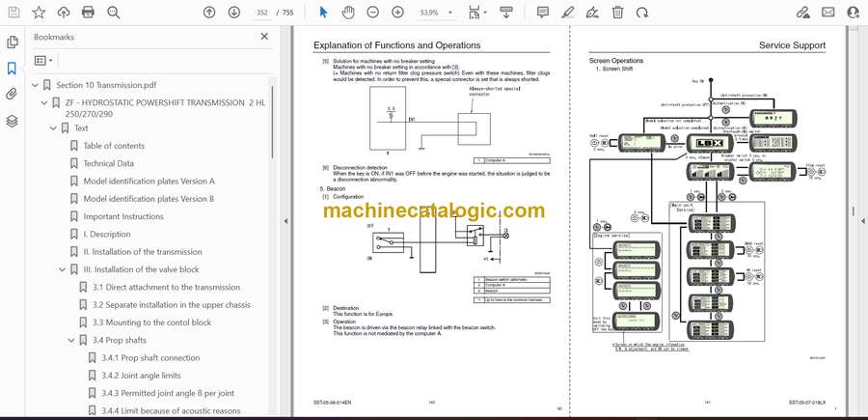The height and width of the screenshot is (420, 868).
Task: Click the Explanation of Functions and Operations heading
Action: 397,45
